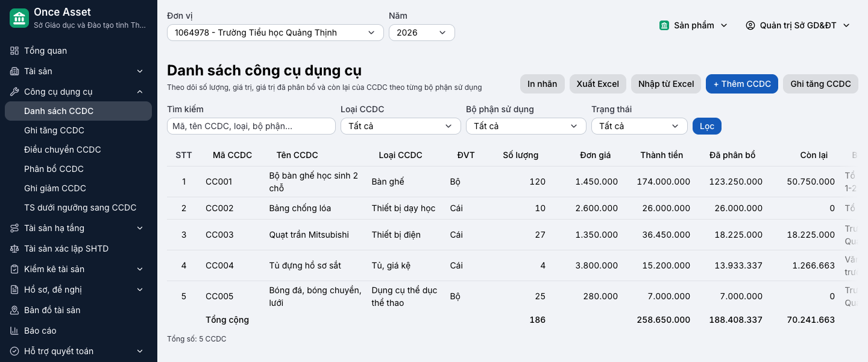Open the Quản trị Sở GD&ĐT account chevron
This screenshot has width=868, height=362.
click(x=846, y=25)
